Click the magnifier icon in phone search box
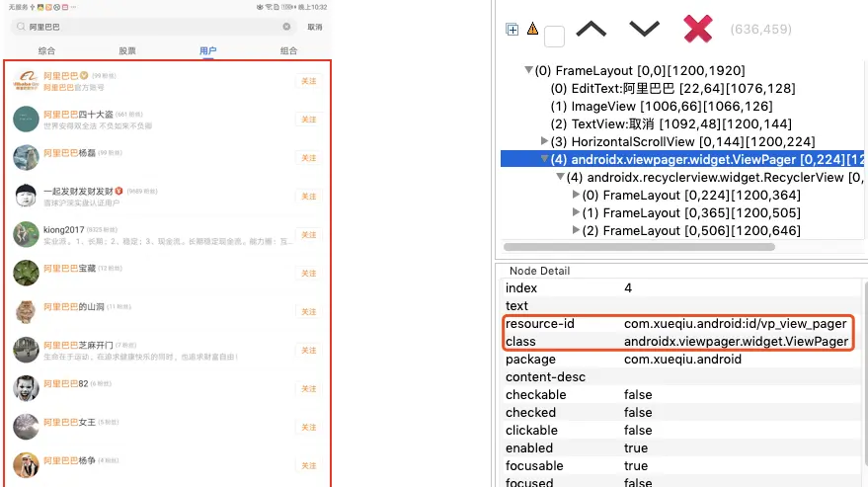This screenshot has height=487, width=868. point(21,27)
